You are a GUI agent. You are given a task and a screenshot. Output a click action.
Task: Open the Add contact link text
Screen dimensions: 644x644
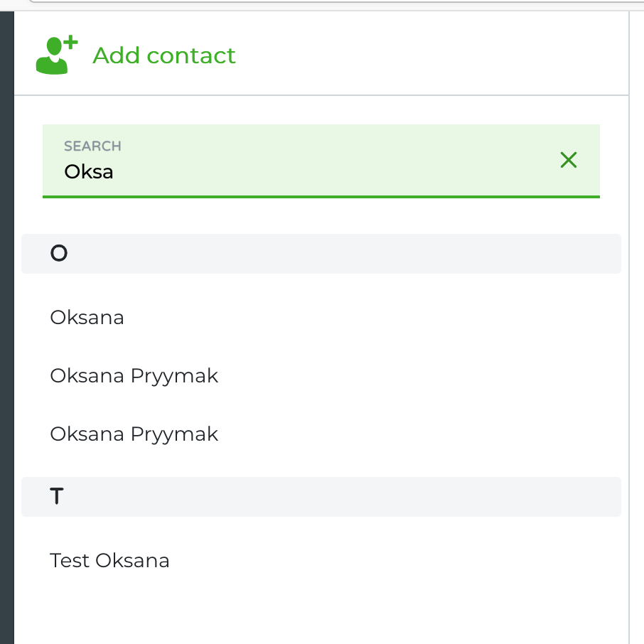point(164,55)
